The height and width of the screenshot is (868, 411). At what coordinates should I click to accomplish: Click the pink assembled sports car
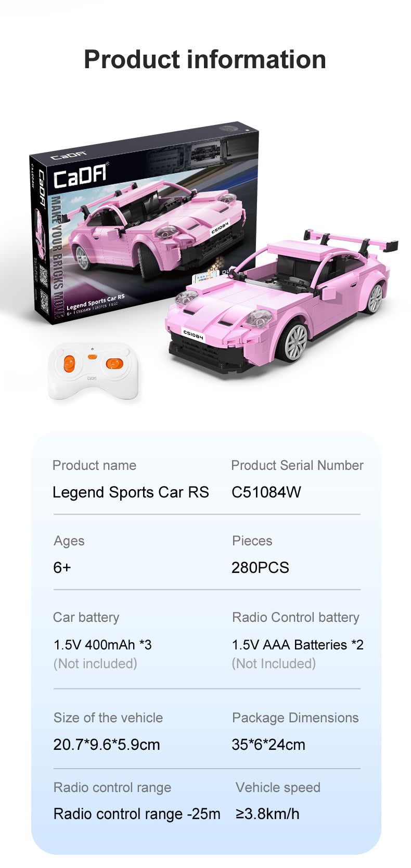281,299
